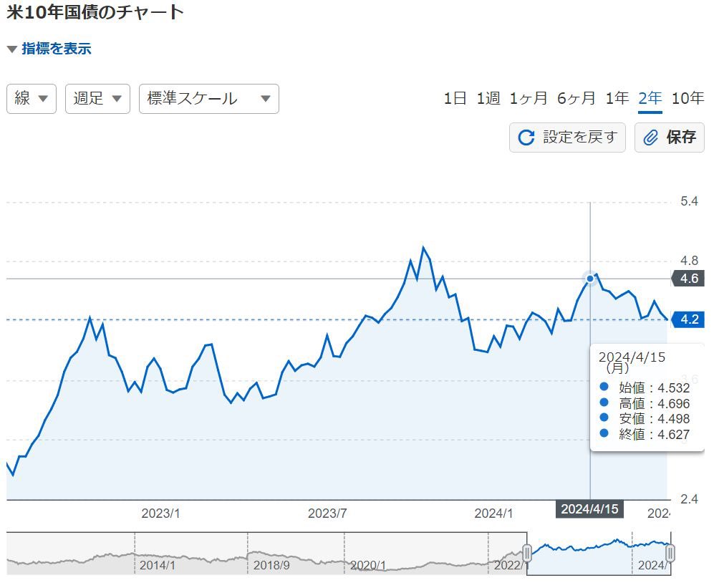
Task: Click the highlighted data point on chart line
Action: pyautogui.click(x=590, y=279)
